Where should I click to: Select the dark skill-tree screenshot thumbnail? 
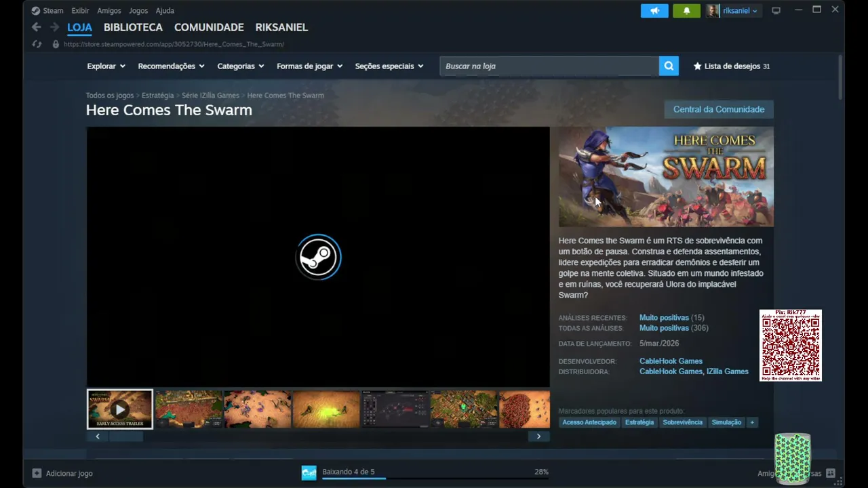pyautogui.click(x=395, y=409)
